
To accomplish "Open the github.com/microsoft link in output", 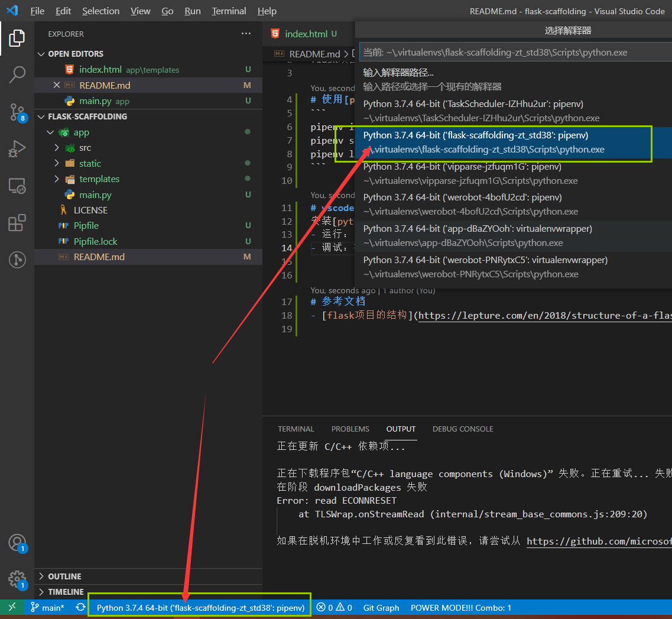I will click(x=599, y=541).
